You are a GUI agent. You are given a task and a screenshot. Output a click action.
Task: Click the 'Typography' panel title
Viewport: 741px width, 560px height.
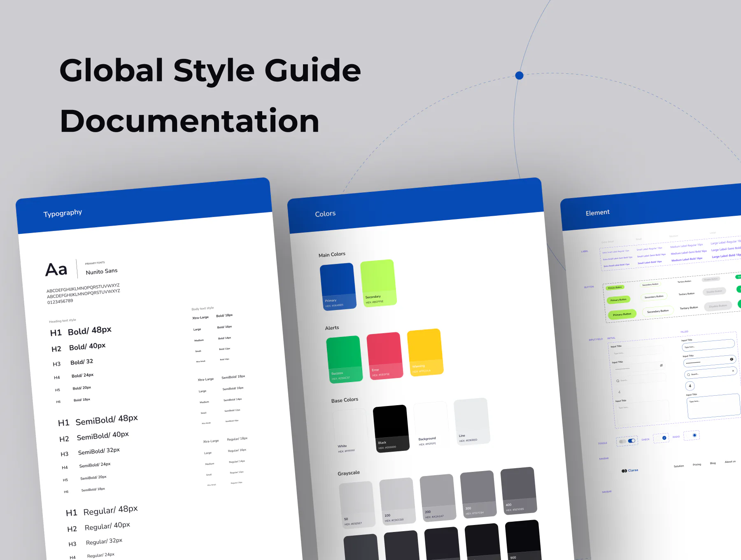point(63,213)
